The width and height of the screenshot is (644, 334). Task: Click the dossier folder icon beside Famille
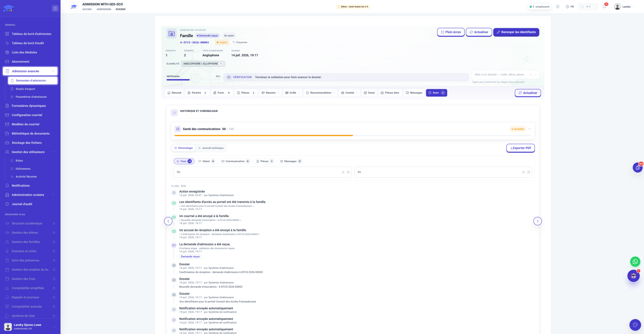coord(171,34)
